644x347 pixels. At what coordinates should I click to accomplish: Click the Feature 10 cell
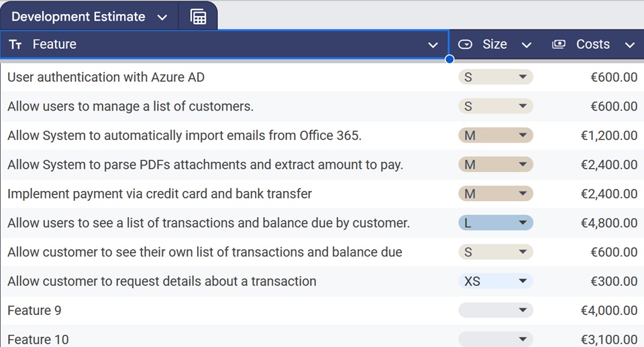[x=38, y=340]
